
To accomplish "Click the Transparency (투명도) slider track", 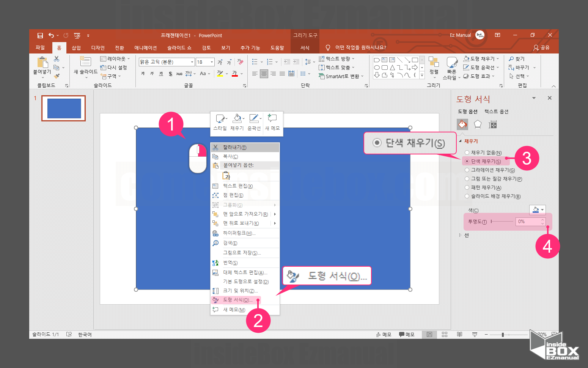I will 502,221.
